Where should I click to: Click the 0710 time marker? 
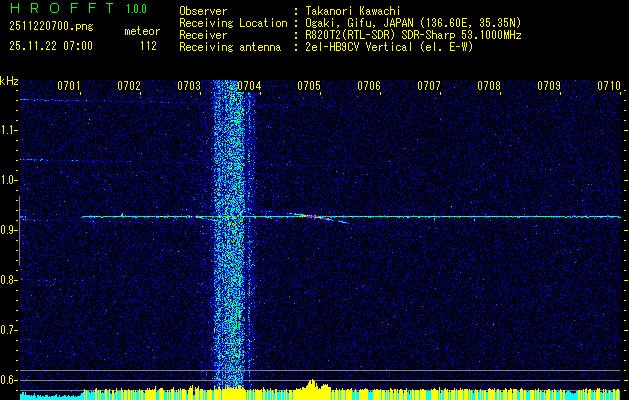tap(609, 85)
